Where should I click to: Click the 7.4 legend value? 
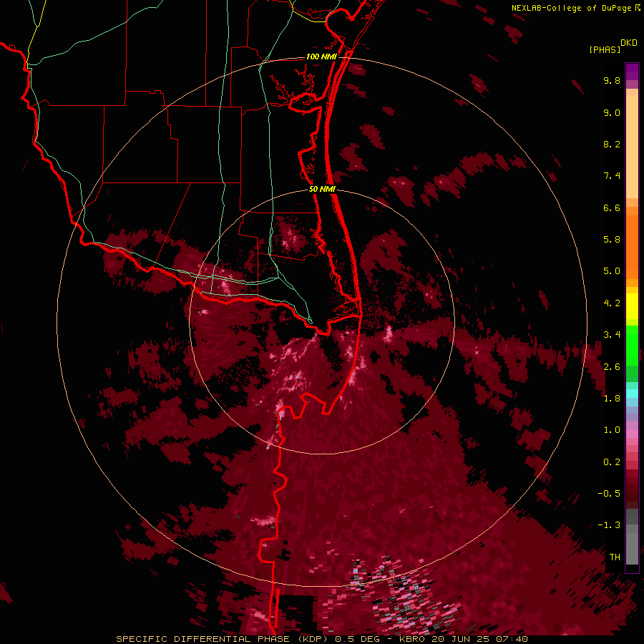pyautogui.click(x=612, y=176)
